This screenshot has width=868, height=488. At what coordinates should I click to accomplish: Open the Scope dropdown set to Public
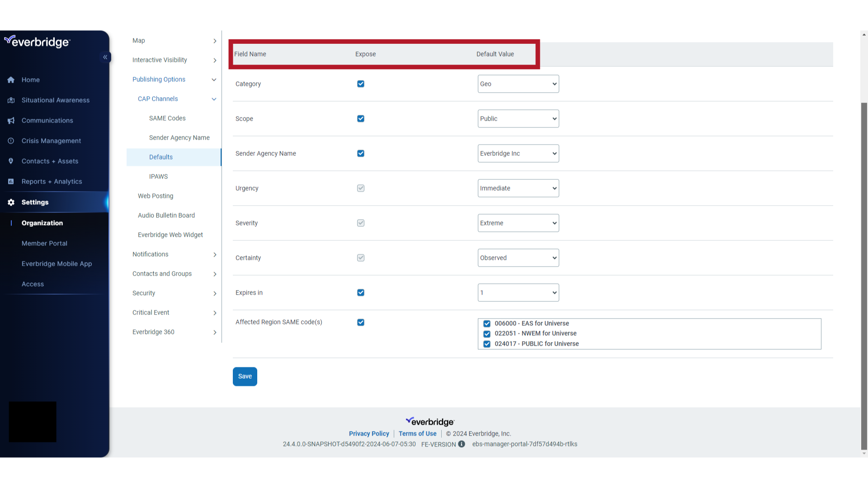[518, 118]
